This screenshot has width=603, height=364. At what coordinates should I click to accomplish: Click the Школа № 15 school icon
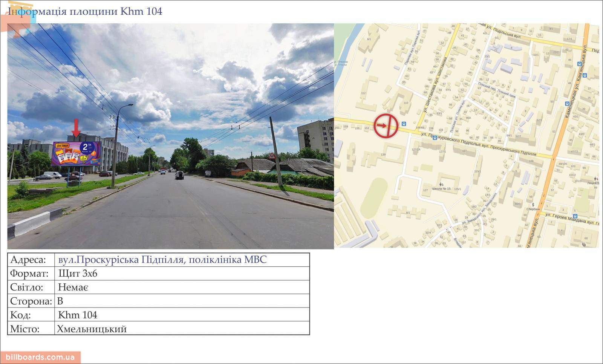point(441,185)
